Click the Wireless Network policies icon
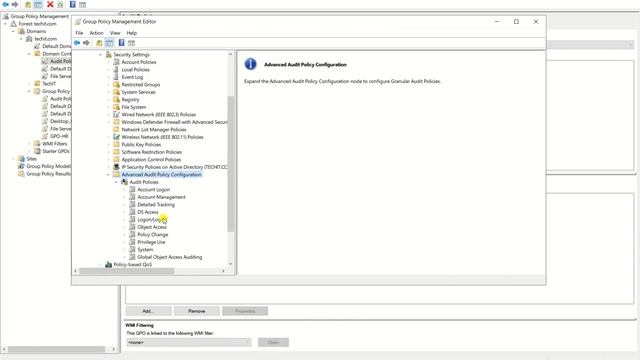 tap(116, 137)
